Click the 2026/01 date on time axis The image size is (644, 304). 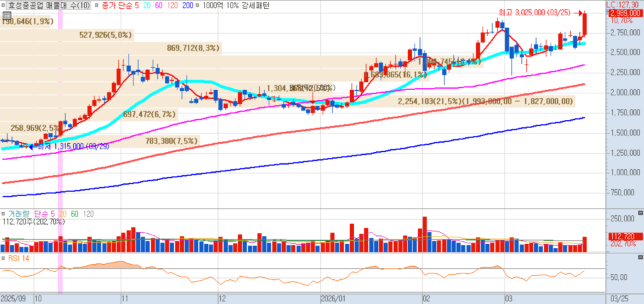click(x=333, y=297)
